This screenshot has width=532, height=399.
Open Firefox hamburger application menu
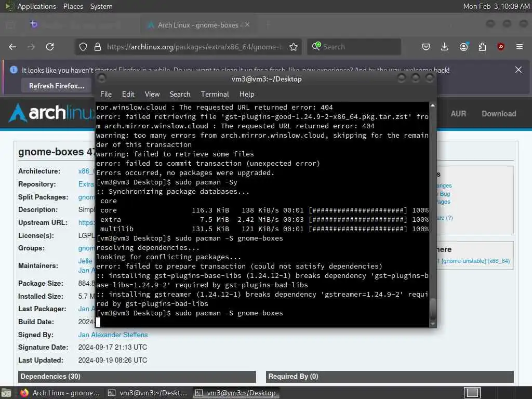(520, 47)
